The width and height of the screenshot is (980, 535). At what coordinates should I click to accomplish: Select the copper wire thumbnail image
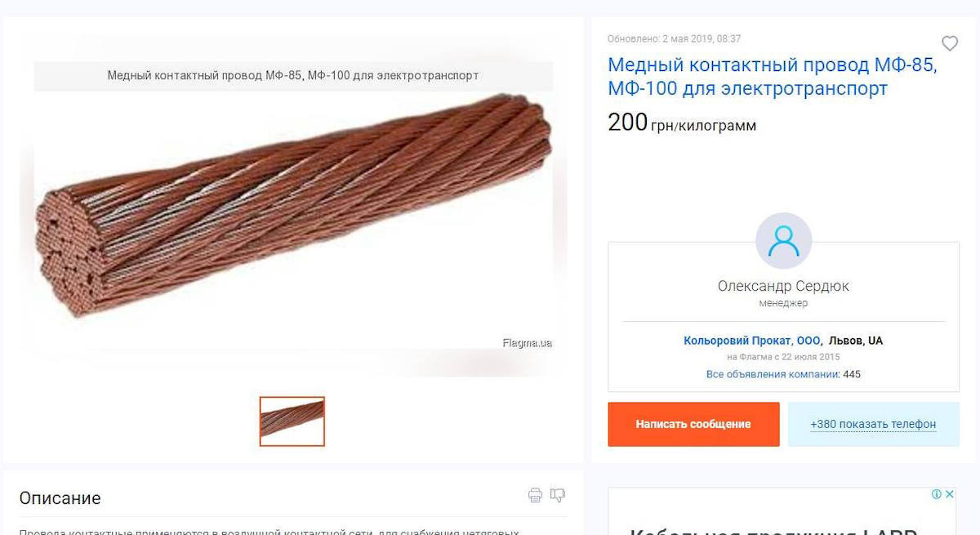click(292, 421)
